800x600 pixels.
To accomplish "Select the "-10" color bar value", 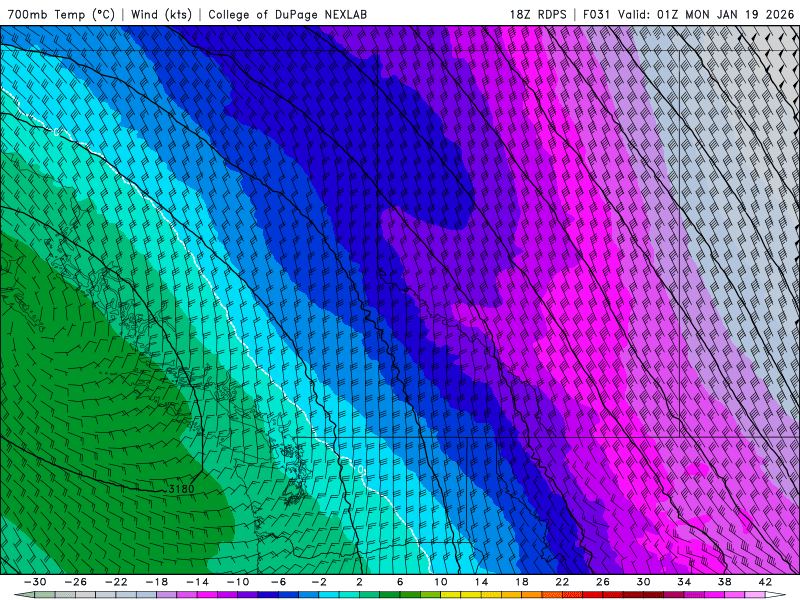I will pos(238,582).
